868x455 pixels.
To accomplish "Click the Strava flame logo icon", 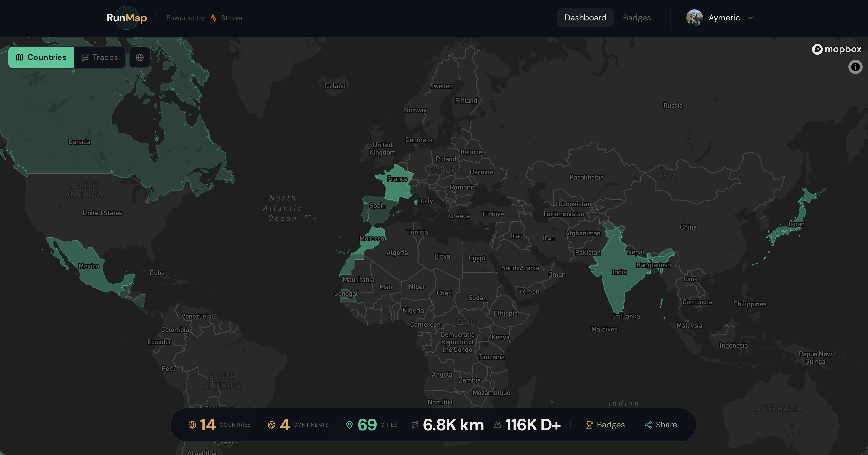I will click(213, 18).
